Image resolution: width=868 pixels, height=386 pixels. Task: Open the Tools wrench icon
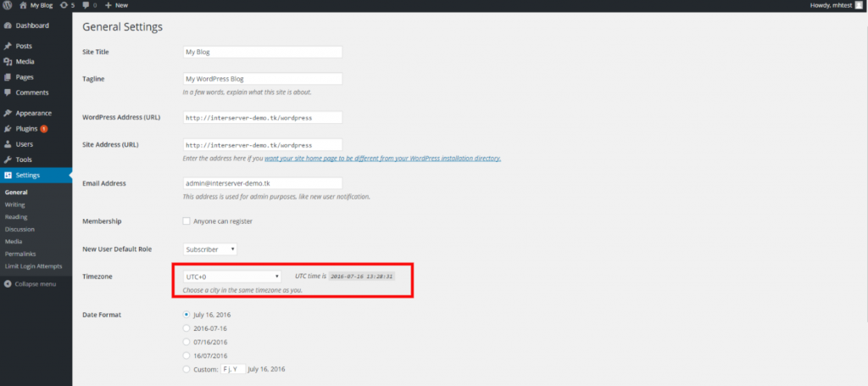(x=8, y=159)
